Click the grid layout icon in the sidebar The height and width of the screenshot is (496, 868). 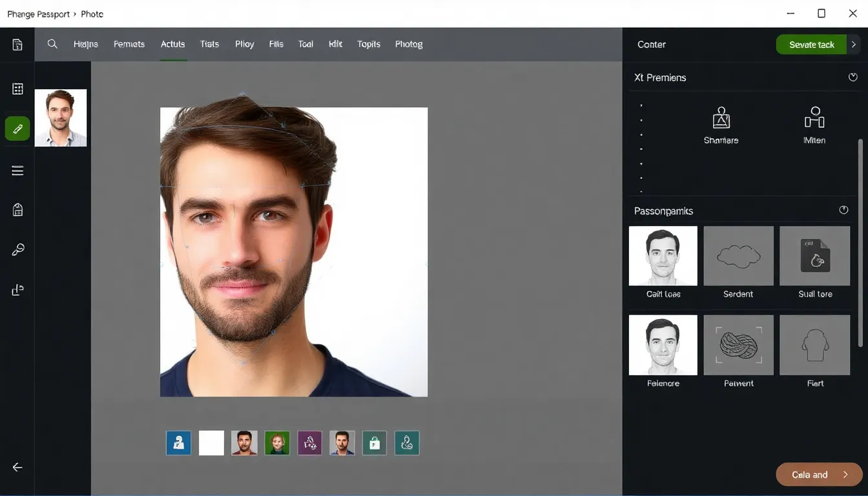point(17,88)
